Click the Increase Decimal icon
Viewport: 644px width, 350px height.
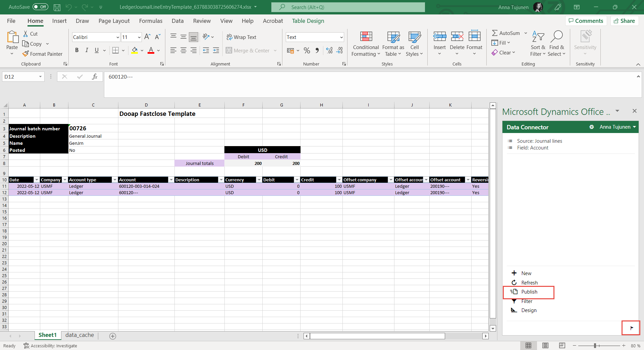pyautogui.click(x=329, y=50)
